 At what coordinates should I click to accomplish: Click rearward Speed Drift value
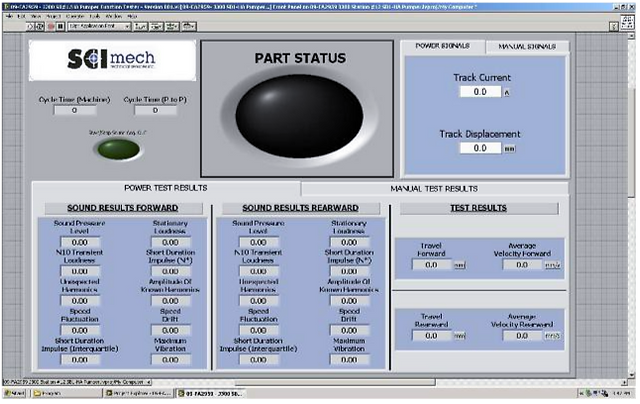pos(349,330)
